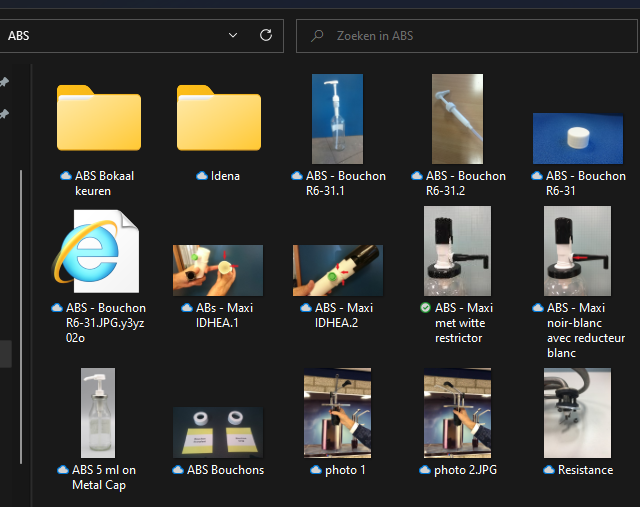Click cloud icon beside Maxi noir-blanc avec reducteur blanc
640x507 pixels.
pyautogui.click(x=538, y=308)
